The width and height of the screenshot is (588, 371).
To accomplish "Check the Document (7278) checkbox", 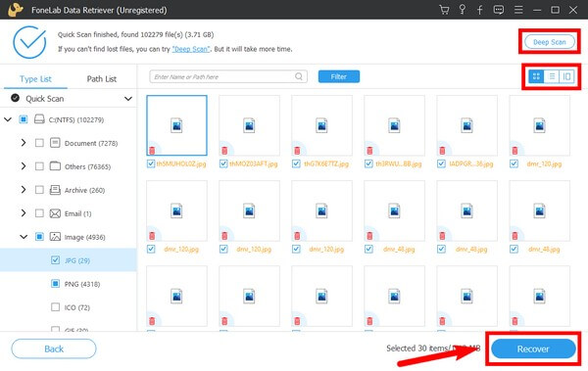I will coord(39,143).
